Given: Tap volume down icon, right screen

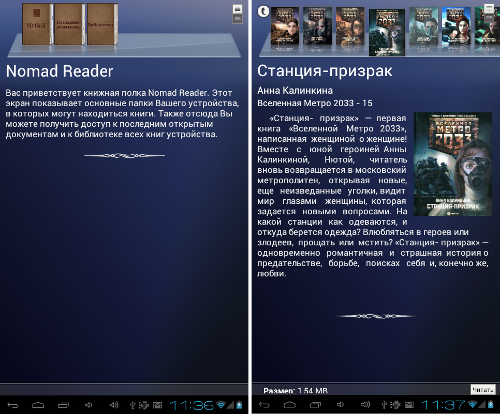Looking at the screenshot, I should click(340, 405).
